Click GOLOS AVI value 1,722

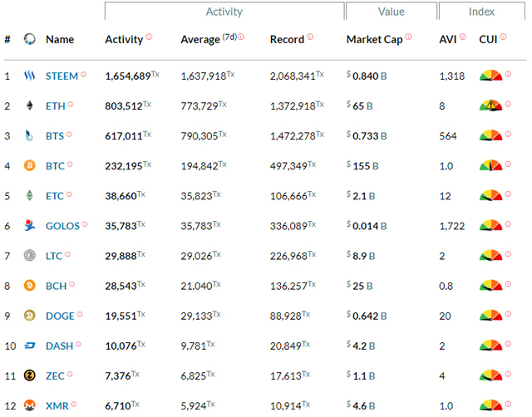(452, 226)
